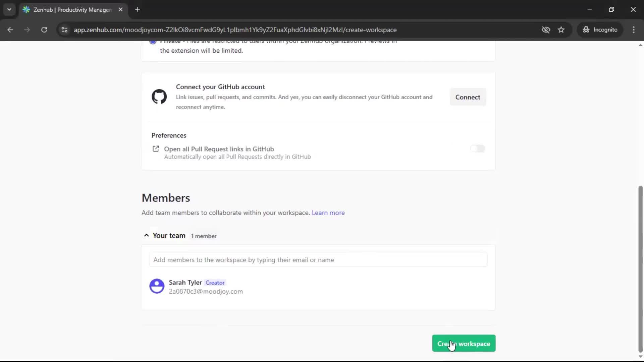
Task: Switch to the Zenhub Productivity Management tab
Action: 67,10
